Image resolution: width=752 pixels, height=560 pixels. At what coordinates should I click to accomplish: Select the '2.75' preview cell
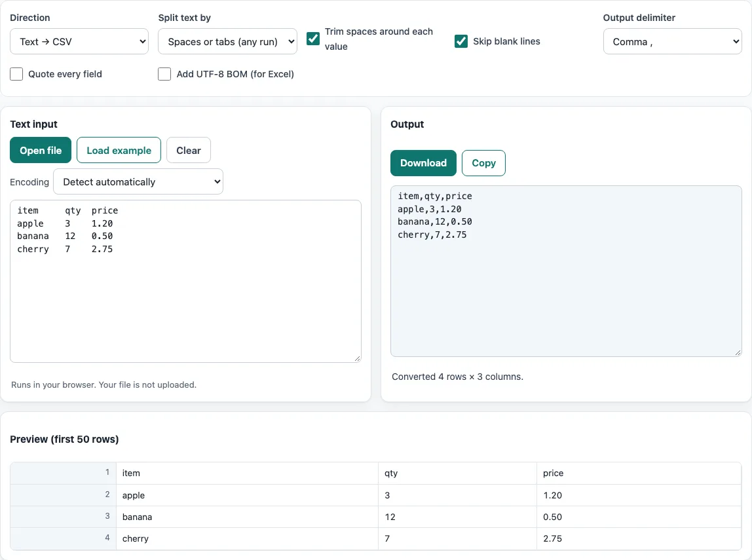pyautogui.click(x=639, y=538)
